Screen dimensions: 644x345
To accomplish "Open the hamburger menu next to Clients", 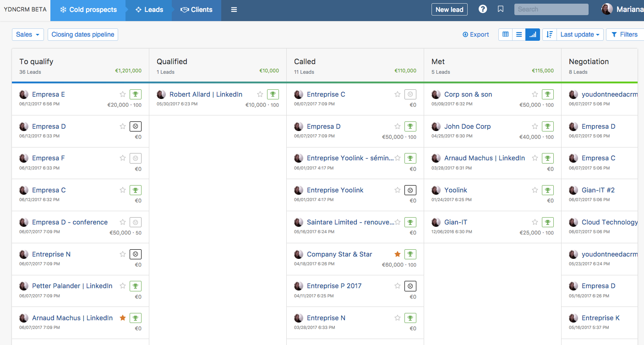I will tap(234, 9).
